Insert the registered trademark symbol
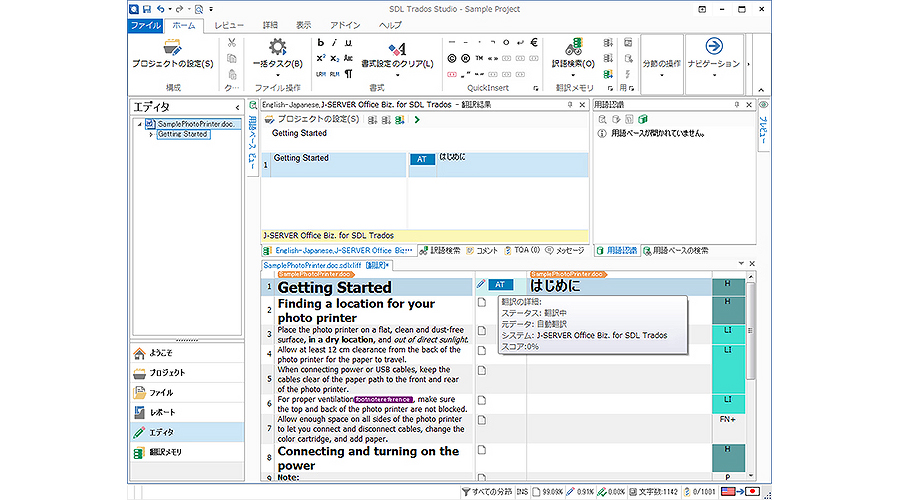The image size is (900, 500). coord(465,59)
